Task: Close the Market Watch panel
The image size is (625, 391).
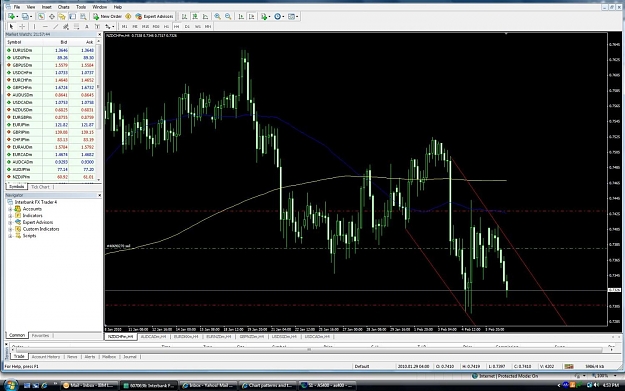Action: (x=99, y=35)
